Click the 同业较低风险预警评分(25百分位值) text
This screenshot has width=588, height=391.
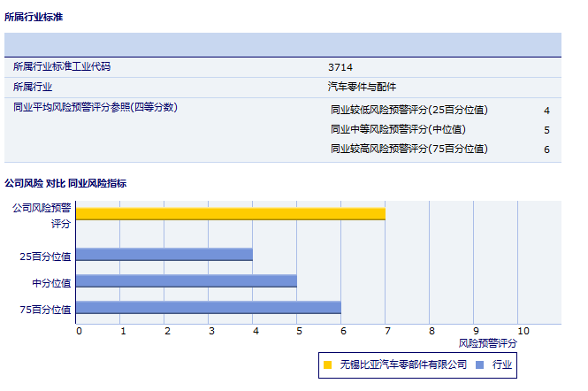(409, 111)
